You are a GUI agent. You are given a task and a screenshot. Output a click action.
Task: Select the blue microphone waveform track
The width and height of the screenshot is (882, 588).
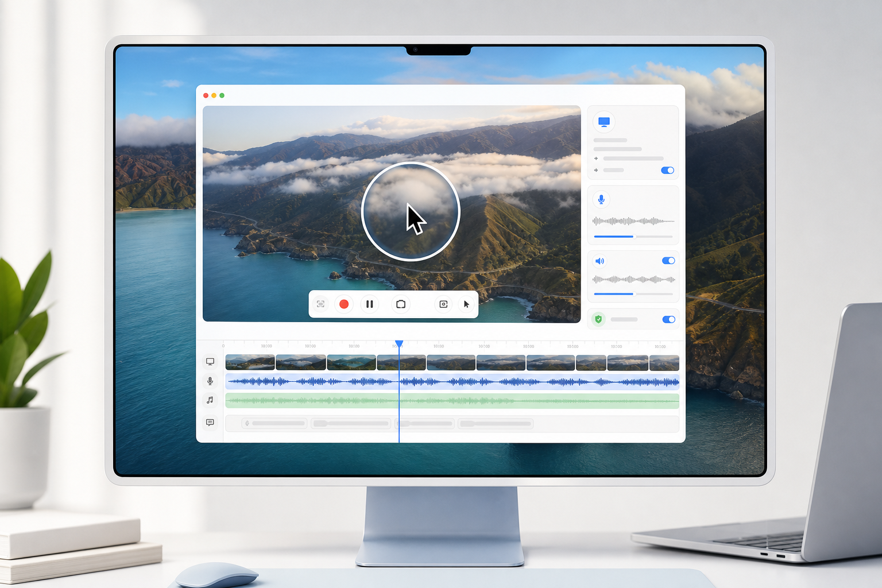(452, 381)
